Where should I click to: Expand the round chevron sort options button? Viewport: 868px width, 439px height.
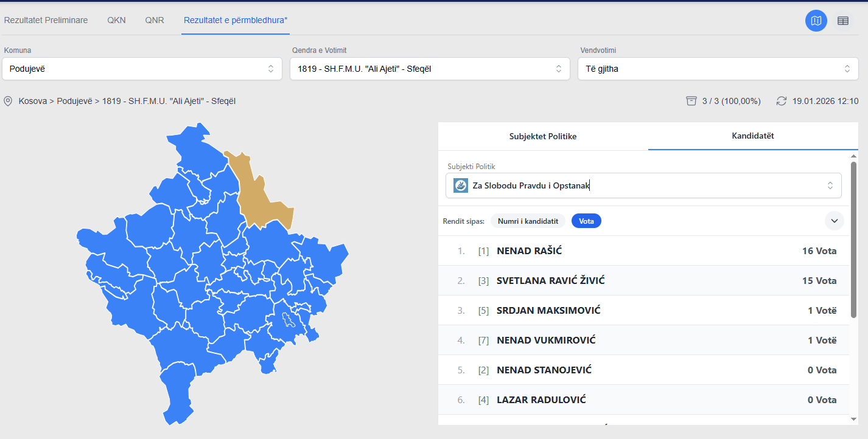tap(834, 221)
